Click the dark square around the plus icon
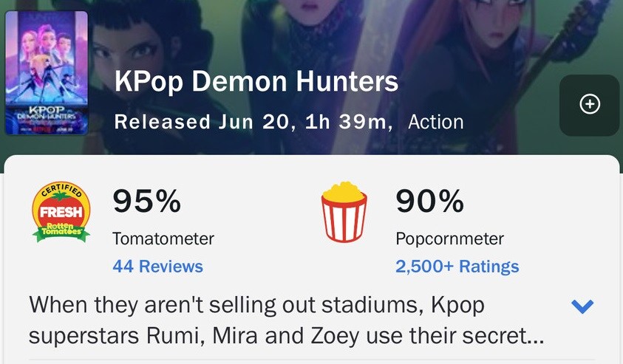This screenshot has width=623, height=364. 590,105
